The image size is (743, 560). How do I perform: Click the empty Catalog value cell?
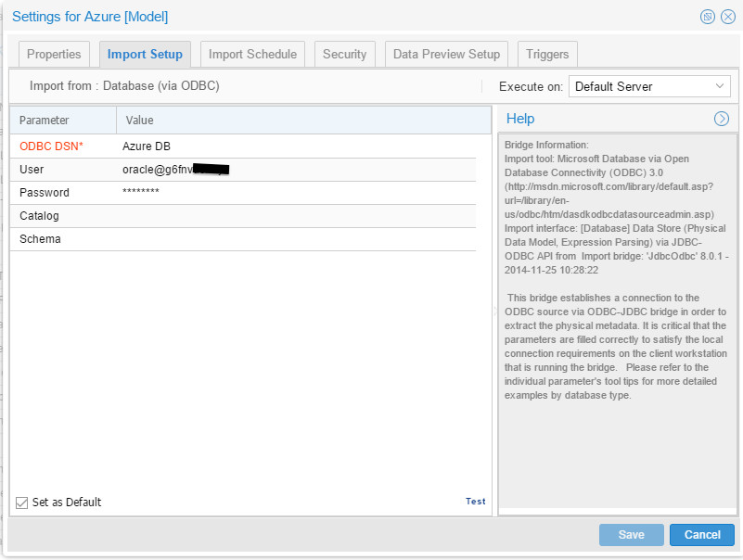pyautogui.click(x=297, y=216)
